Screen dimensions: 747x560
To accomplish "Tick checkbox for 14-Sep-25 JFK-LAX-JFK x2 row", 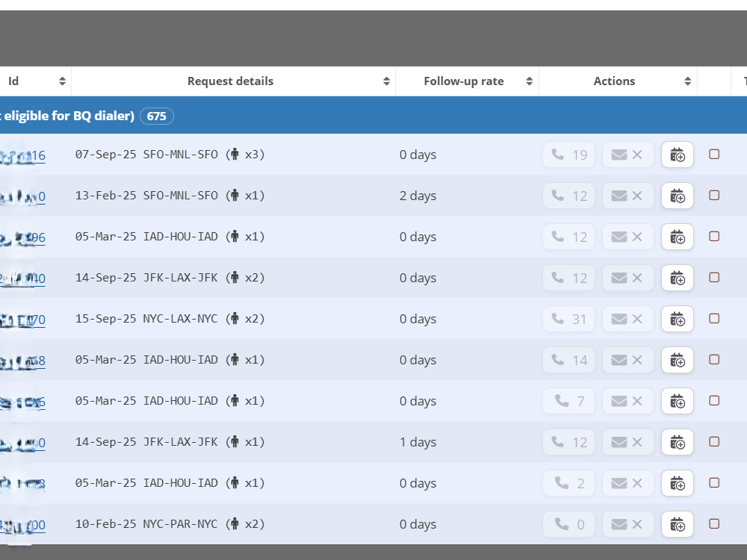I will (x=714, y=278).
